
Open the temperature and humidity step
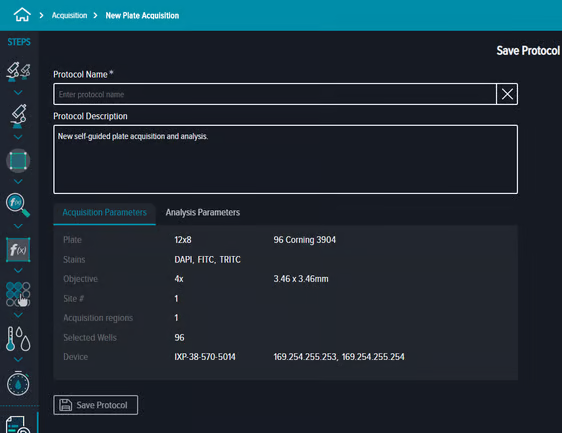(x=18, y=338)
